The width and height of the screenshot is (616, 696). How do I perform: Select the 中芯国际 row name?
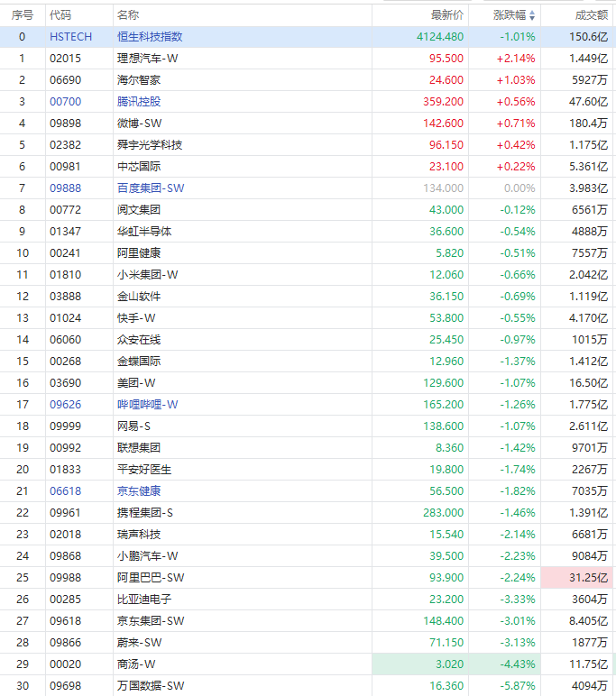click(139, 167)
